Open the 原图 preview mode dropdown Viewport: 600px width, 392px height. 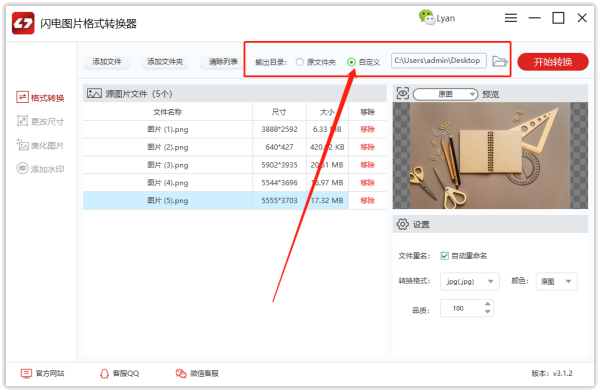(x=445, y=94)
